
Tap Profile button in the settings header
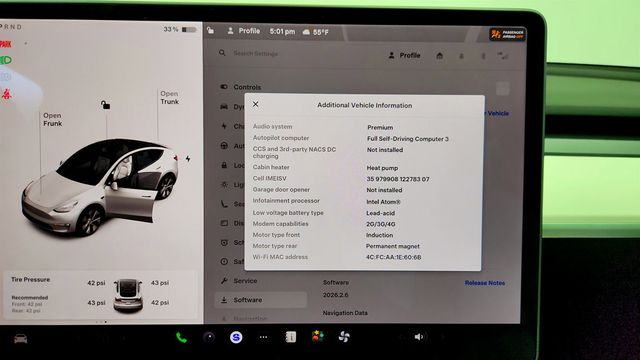coord(404,55)
